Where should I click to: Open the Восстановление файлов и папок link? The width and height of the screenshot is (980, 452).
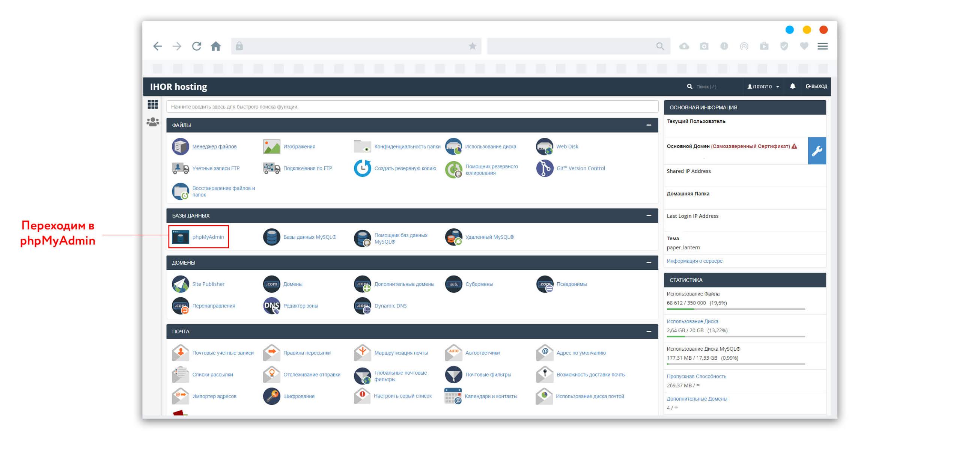(x=223, y=191)
